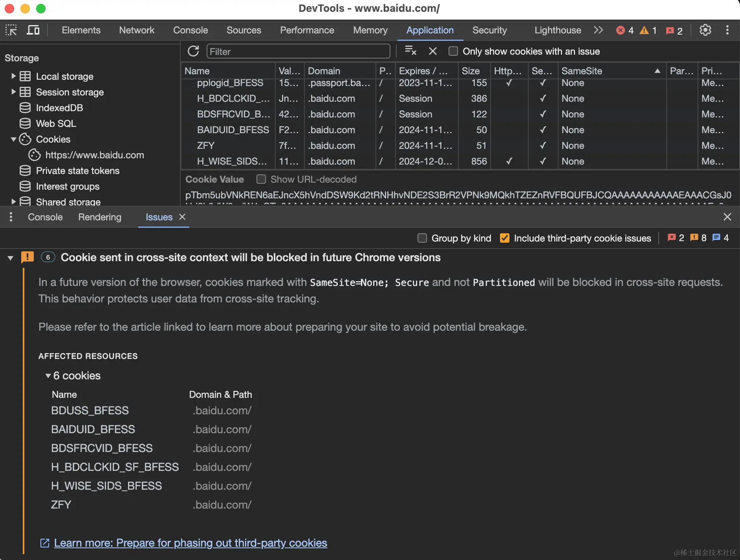The width and height of the screenshot is (740, 560).
Task: Click the inspect element picker icon
Action: (11, 30)
